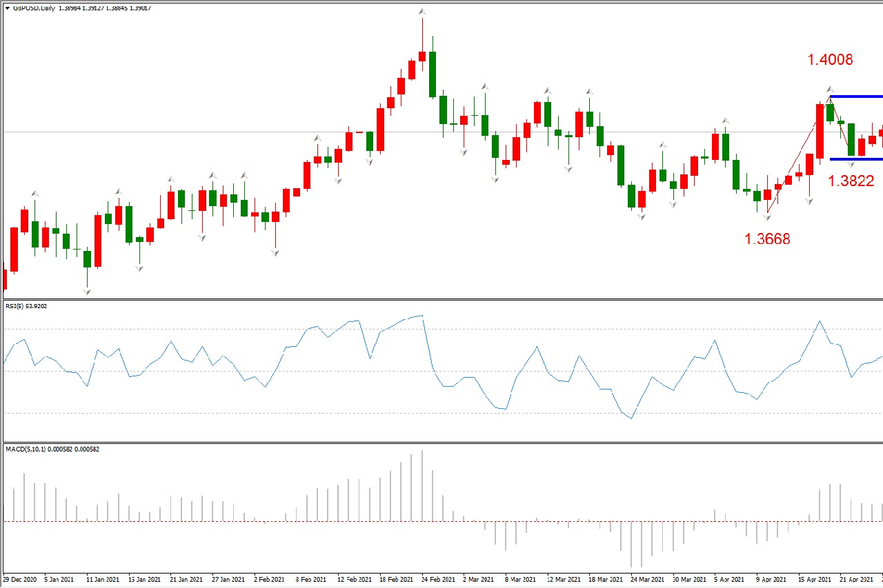Click the highest peak of the blue RSI line
Viewport: 883px width, 588px height.
421,316
